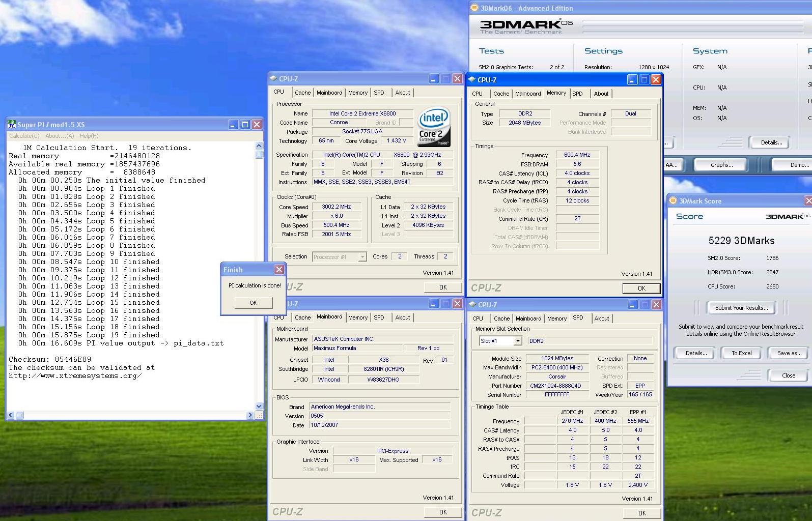Click Super PI vertical scrollbar down arrow
This screenshot has width=812, height=521.
tap(259, 406)
